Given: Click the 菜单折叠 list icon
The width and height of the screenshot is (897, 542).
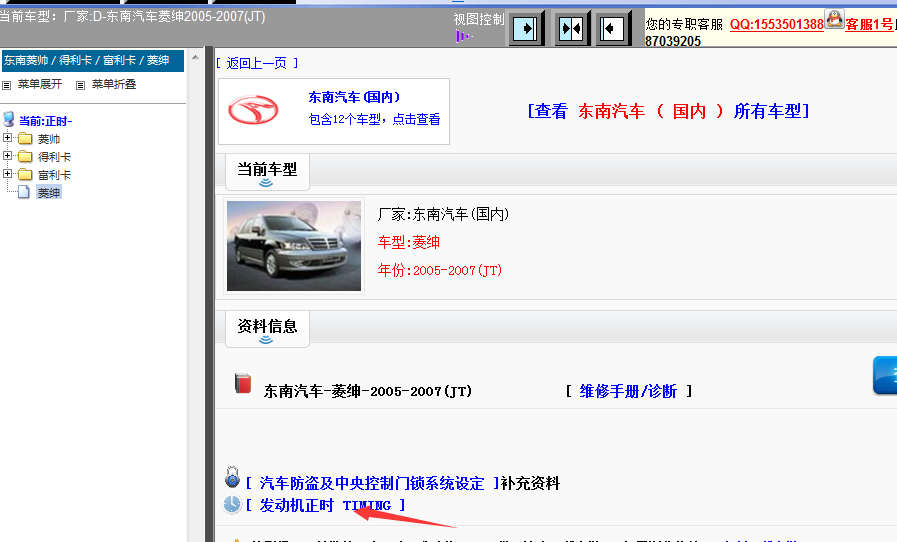Looking at the screenshot, I should pyautogui.click(x=81, y=85).
